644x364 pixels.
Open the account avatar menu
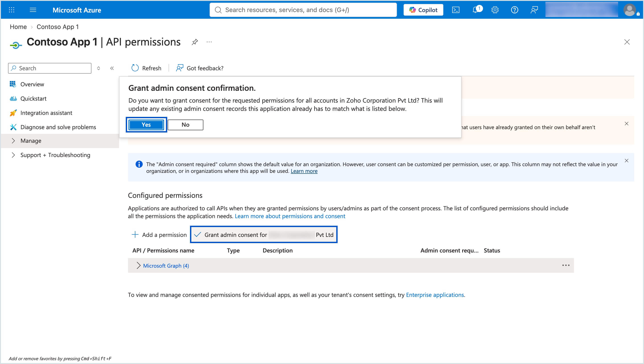click(x=630, y=10)
